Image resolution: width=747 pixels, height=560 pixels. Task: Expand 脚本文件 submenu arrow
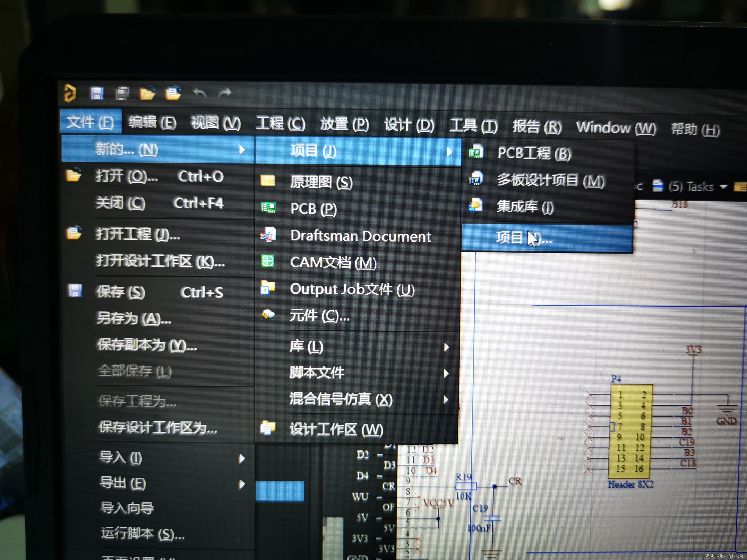446,373
